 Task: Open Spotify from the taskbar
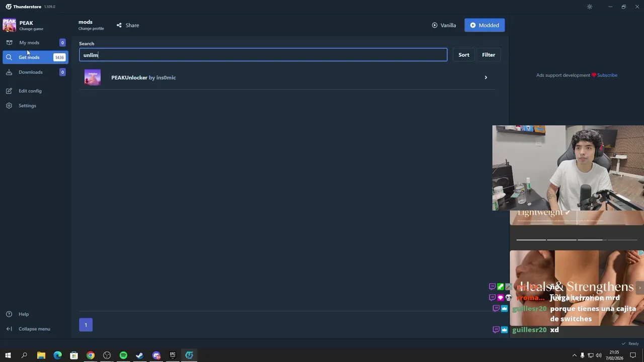(x=123, y=355)
